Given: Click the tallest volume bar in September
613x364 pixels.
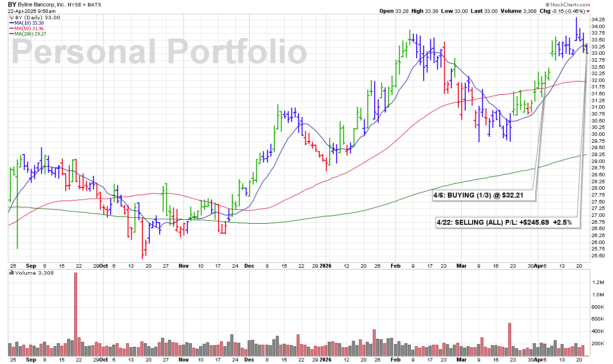Looking at the screenshot, I should [x=76, y=314].
